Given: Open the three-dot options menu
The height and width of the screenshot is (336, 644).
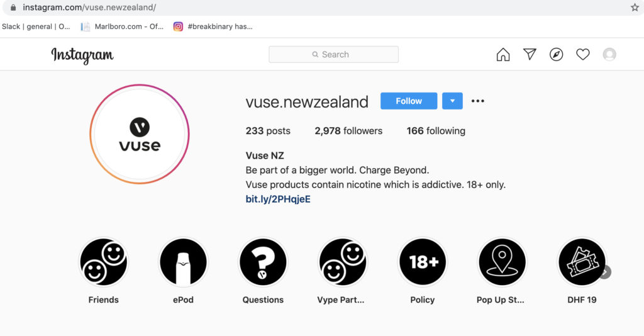Looking at the screenshot, I should click(478, 101).
